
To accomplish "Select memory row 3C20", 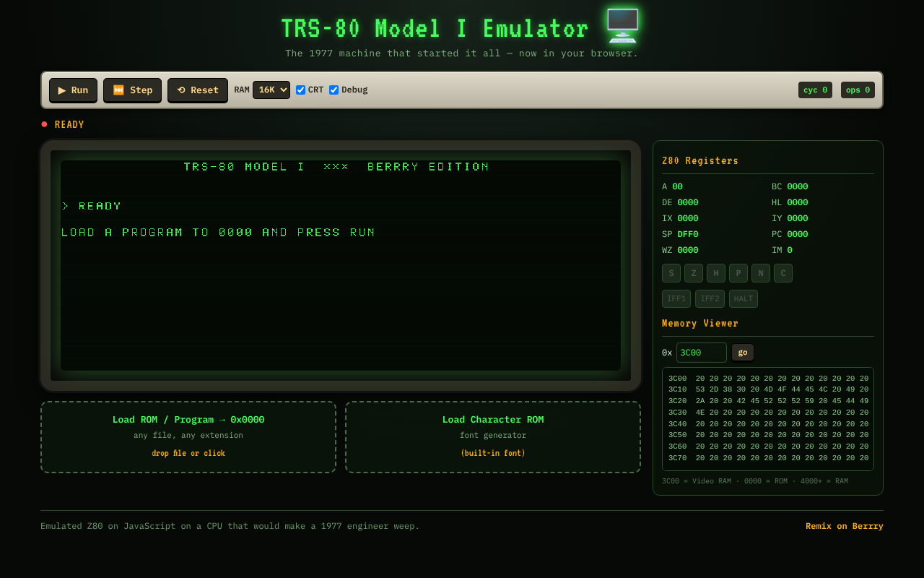I will click(x=768, y=401).
